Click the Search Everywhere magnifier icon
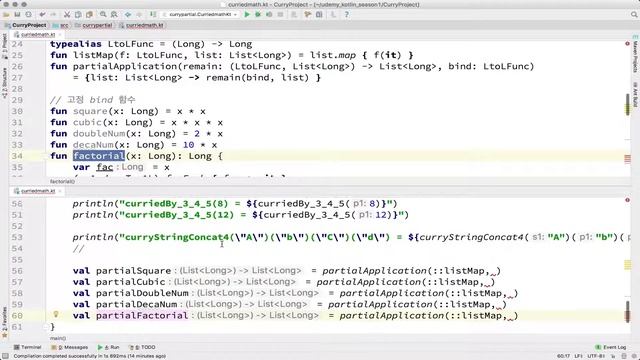 634,15
